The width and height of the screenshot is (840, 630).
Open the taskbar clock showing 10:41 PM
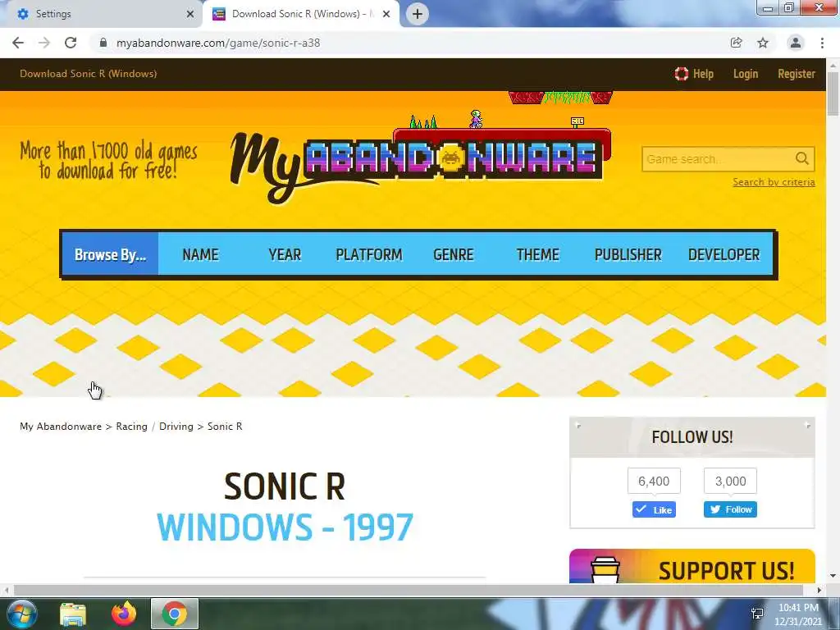click(x=798, y=614)
